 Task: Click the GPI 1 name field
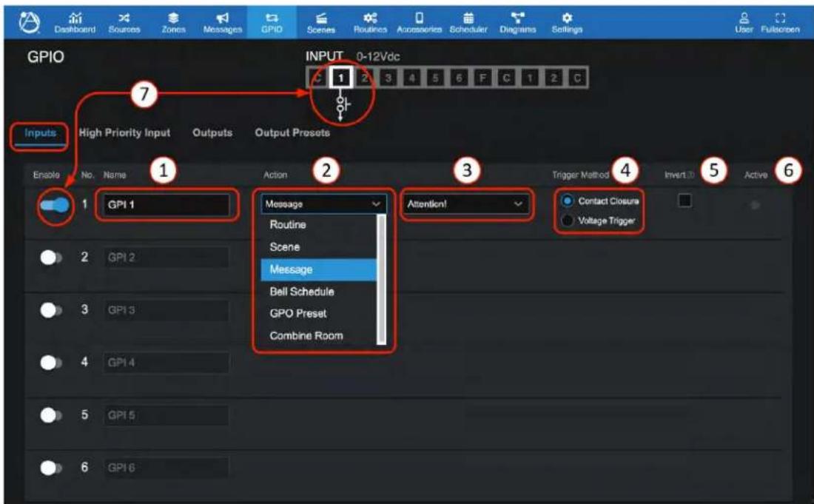click(x=166, y=204)
